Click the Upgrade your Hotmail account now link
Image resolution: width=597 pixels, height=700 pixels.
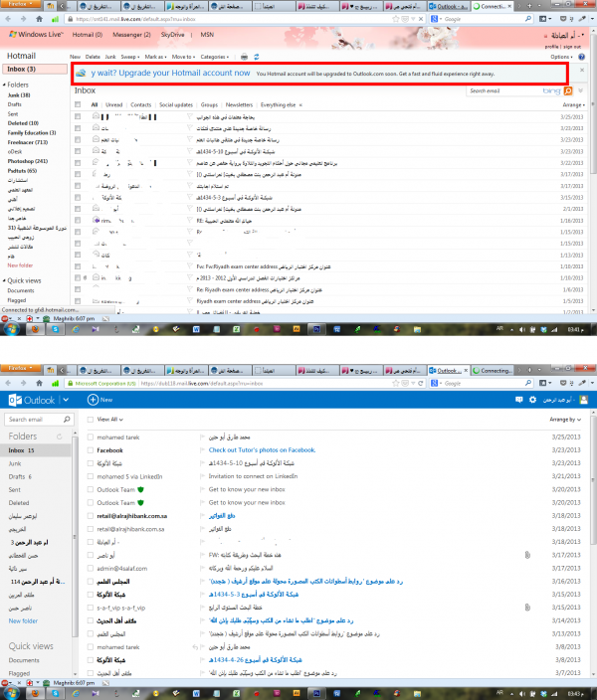pos(170,73)
